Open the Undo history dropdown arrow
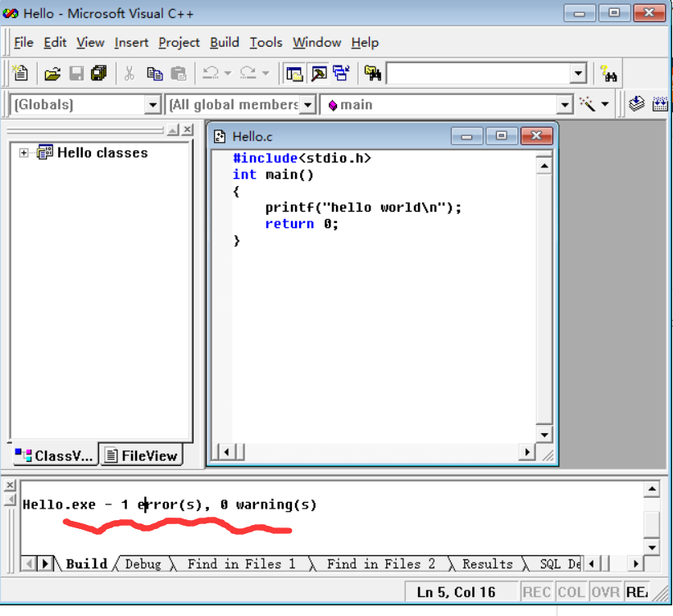Image resolution: width=673 pixels, height=616 pixels. click(228, 73)
